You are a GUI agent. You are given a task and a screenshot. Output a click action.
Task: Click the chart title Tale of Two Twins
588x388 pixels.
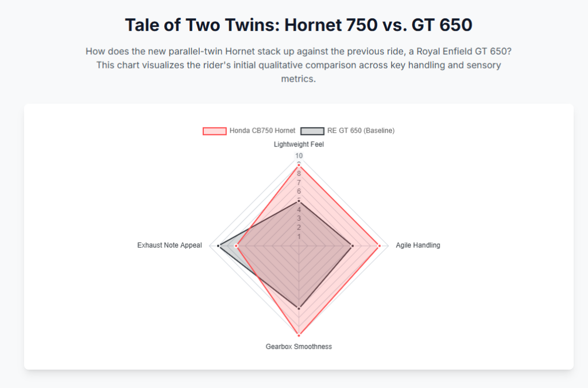pos(299,25)
